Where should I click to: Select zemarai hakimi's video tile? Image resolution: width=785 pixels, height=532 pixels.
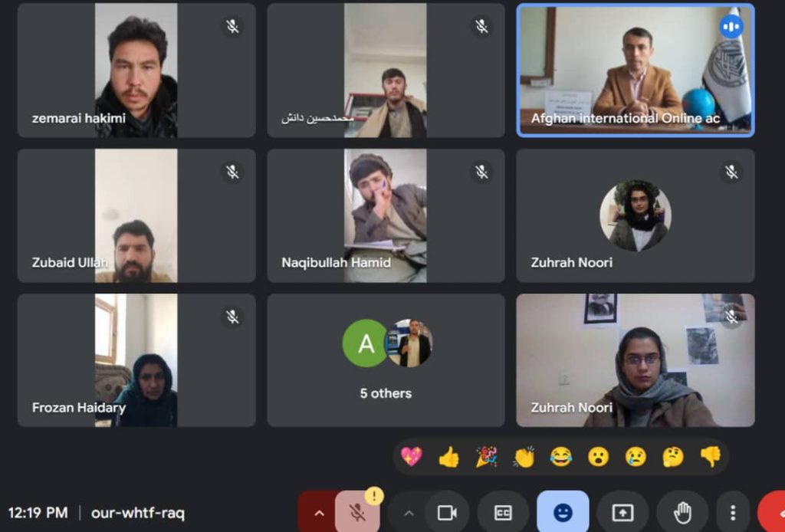136,70
